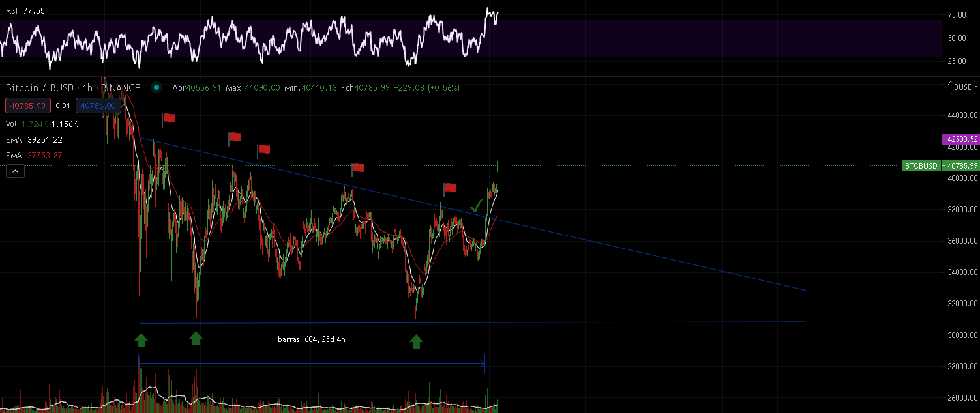Click the leftmost red flag marker near 44000
Screen dimensions: 980x413
169,119
